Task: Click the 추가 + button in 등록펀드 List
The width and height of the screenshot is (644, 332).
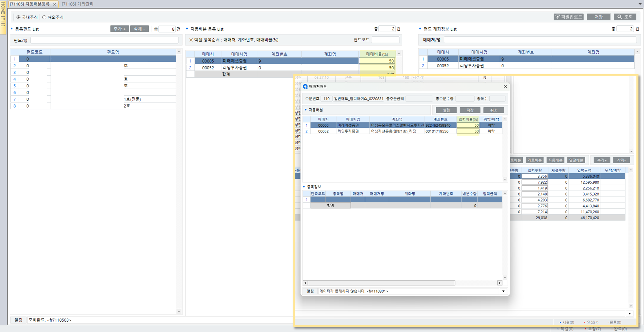Action: (119, 29)
